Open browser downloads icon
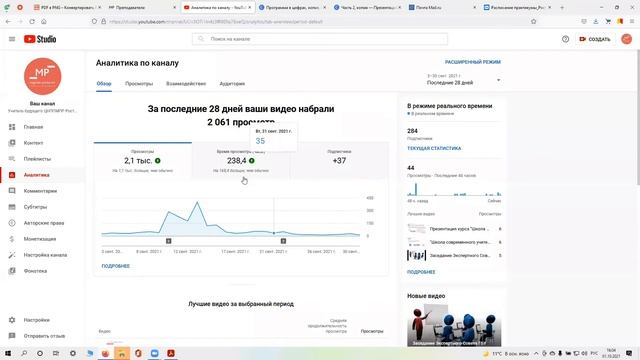The width and height of the screenshot is (640, 360). point(596,21)
